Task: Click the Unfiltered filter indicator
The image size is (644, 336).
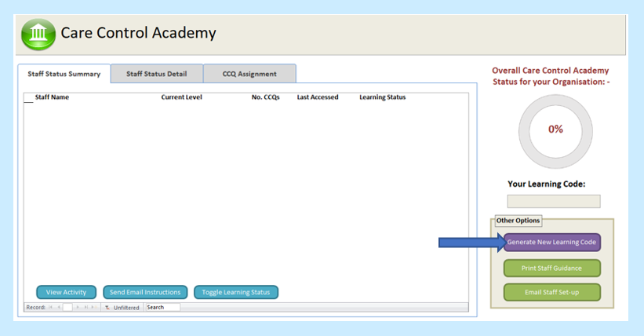Action: (125, 308)
